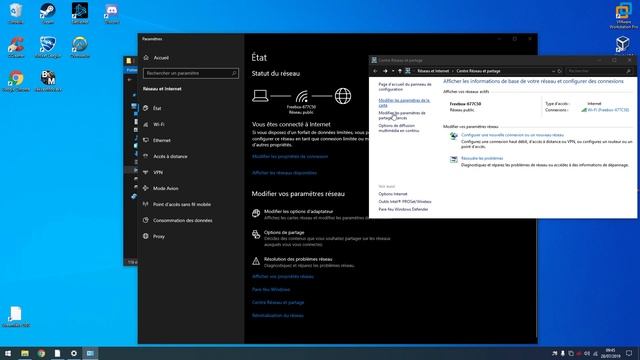This screenshot has width=640, height=360.
Task: Open the VMware Workstation Pro desktop icon
Action: coord(623,16)
